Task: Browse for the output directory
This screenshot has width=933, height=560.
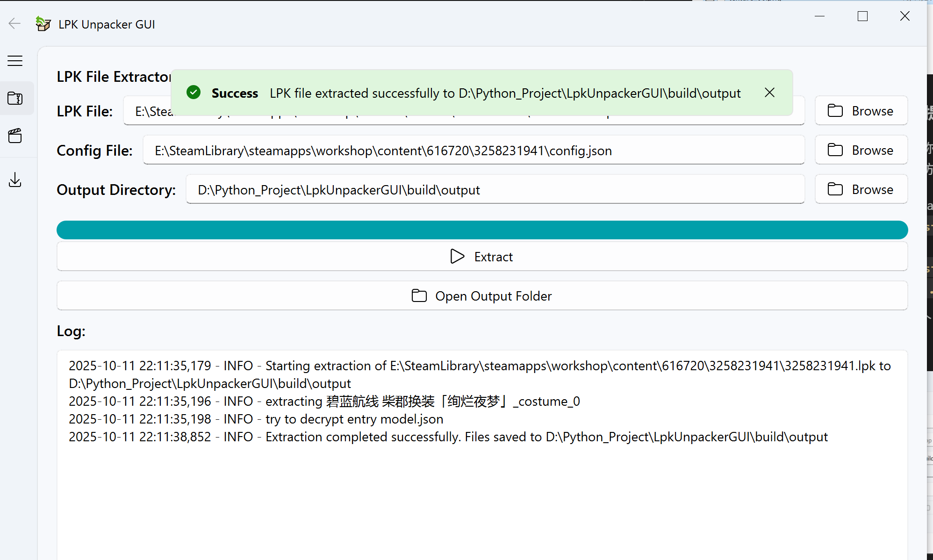Action: 861,189
